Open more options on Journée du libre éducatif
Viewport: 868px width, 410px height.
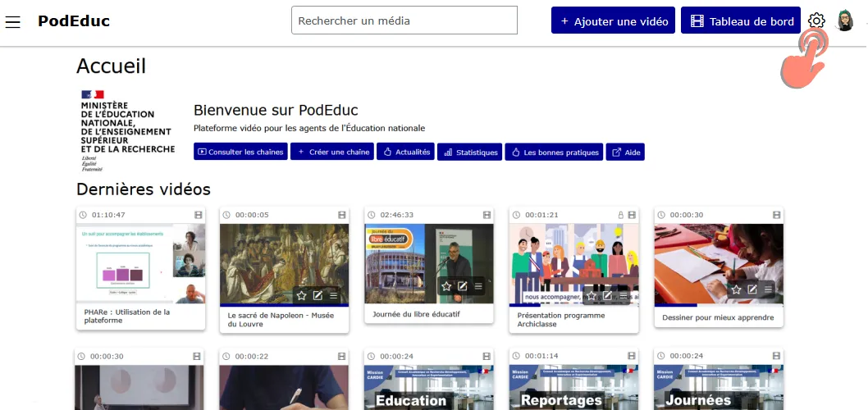[478, 286]
